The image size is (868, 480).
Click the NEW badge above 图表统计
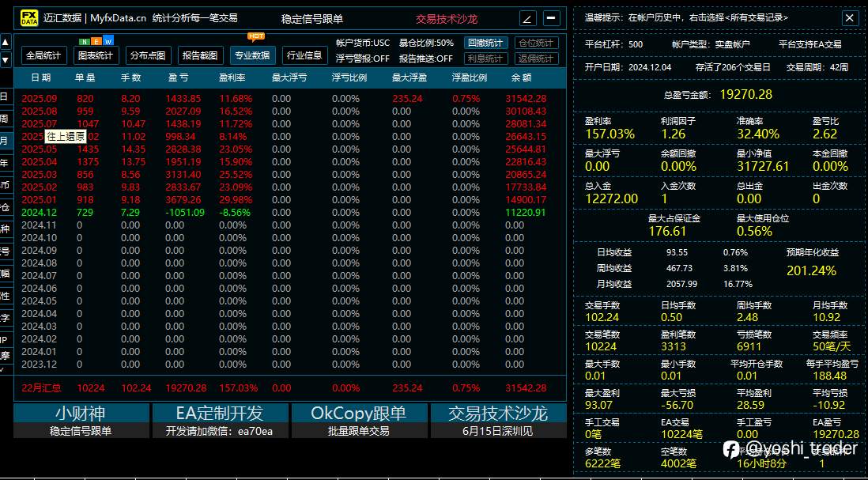(x=96, y=42)
